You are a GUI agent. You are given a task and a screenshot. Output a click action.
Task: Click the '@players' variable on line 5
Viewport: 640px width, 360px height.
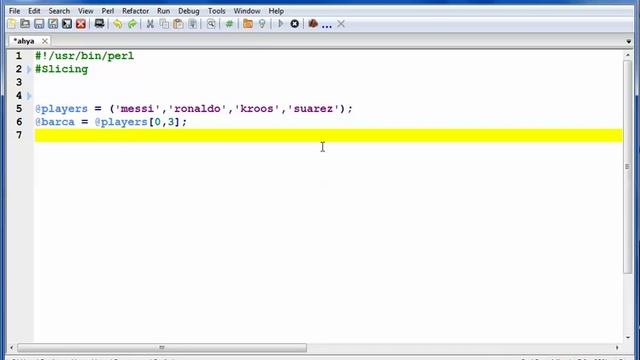pos(62,109)
